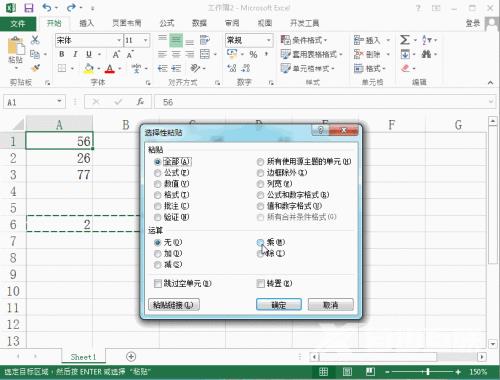This screenshot has width=500, height=380.
Task: Switch to Page Layout view in status bar
Action: (347, 372)
